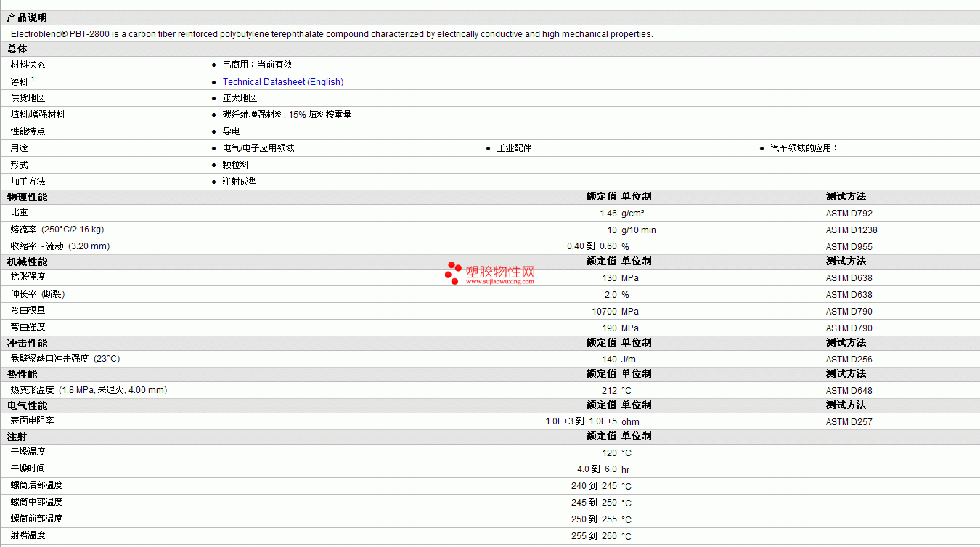980x547 pixels.
Task: Click the 干燥温度 parameter label
Action: click(28, 452)
